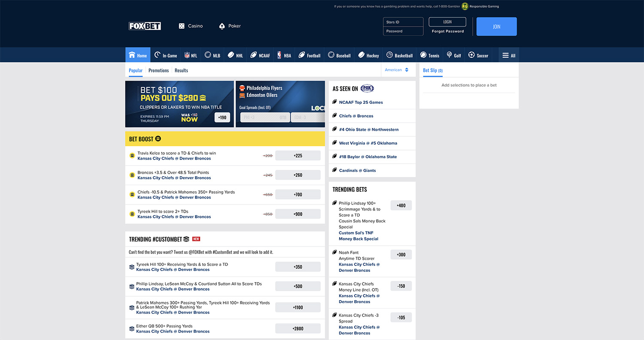
Task: Select MLB in the sports navigation
Action: (213, 55)
